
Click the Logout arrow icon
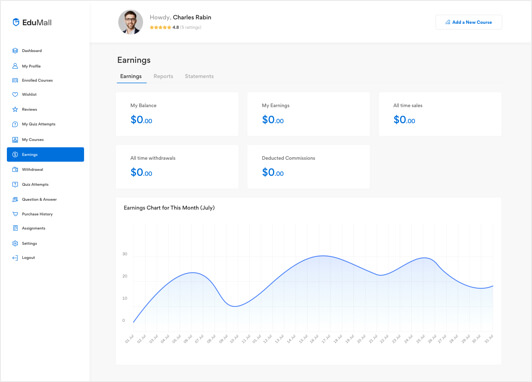coord(15,258)
